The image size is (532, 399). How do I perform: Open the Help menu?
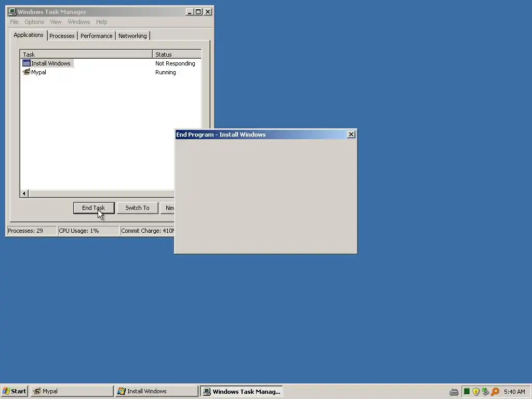point(101,22)
